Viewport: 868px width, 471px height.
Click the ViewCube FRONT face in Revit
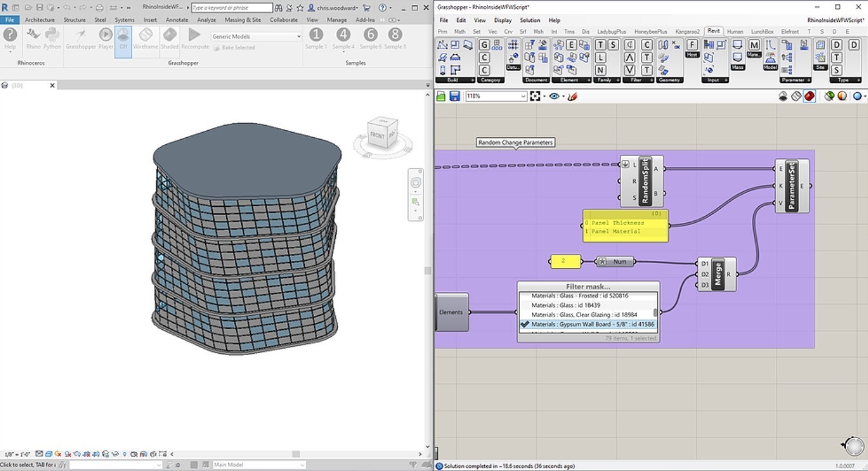tap(377, 135)
